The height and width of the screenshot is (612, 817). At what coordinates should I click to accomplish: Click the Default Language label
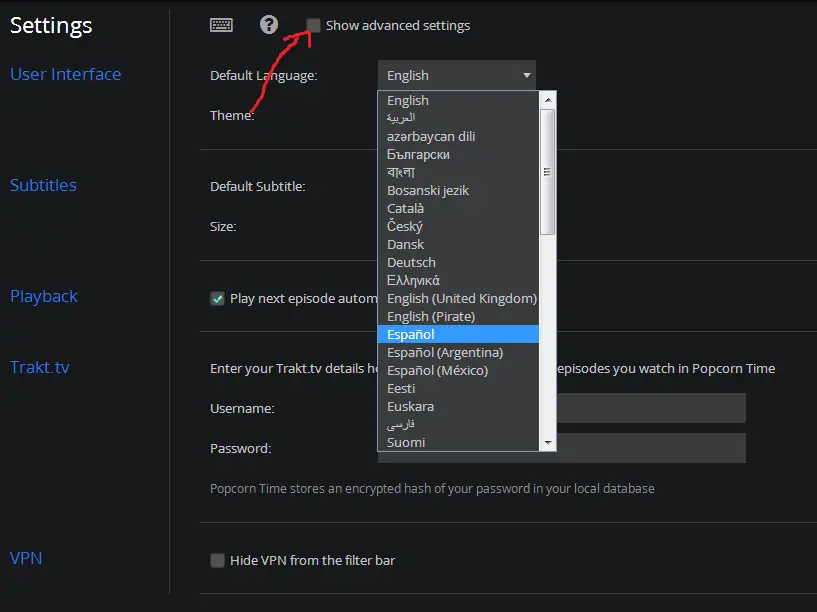click(x=264, y=76)
